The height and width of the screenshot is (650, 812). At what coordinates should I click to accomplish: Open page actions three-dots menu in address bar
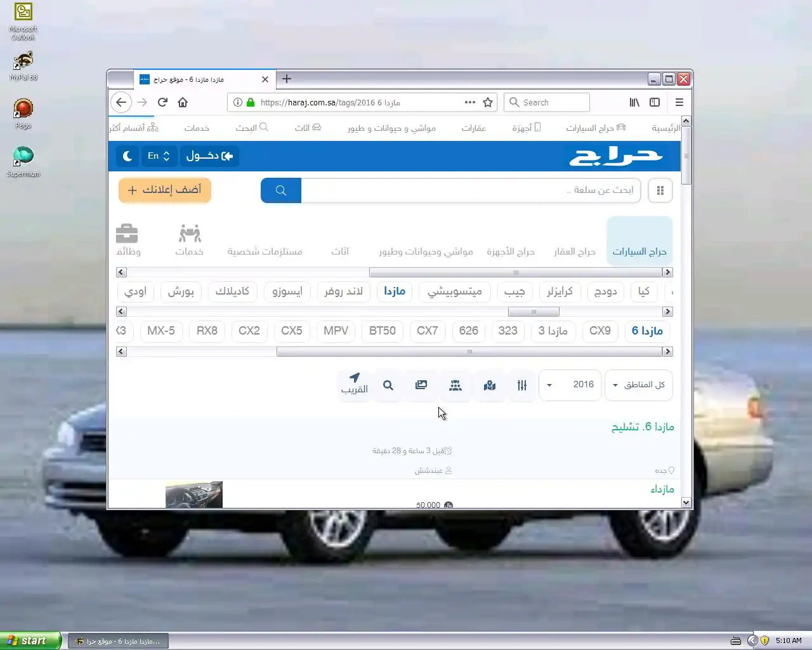point(469,102)
